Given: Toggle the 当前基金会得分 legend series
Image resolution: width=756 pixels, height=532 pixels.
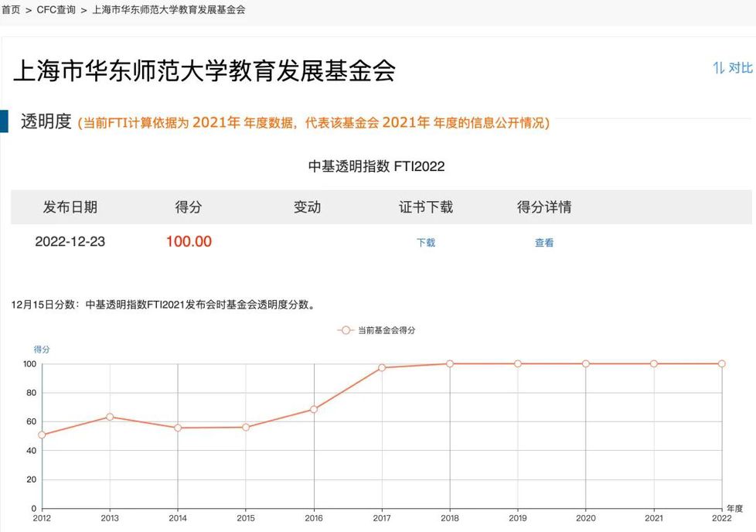Looking at the screenshot, I should pos(376,330).
